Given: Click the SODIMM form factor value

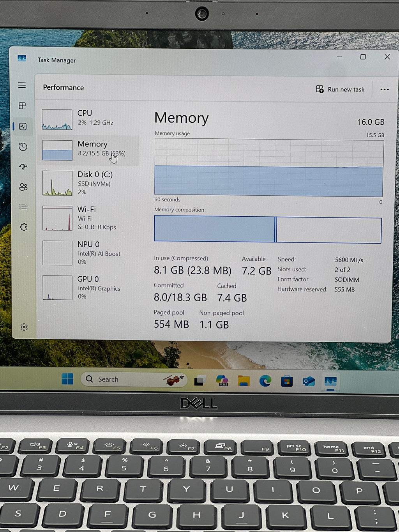Looking at the screenshot, I should click(x=347, y=280).
